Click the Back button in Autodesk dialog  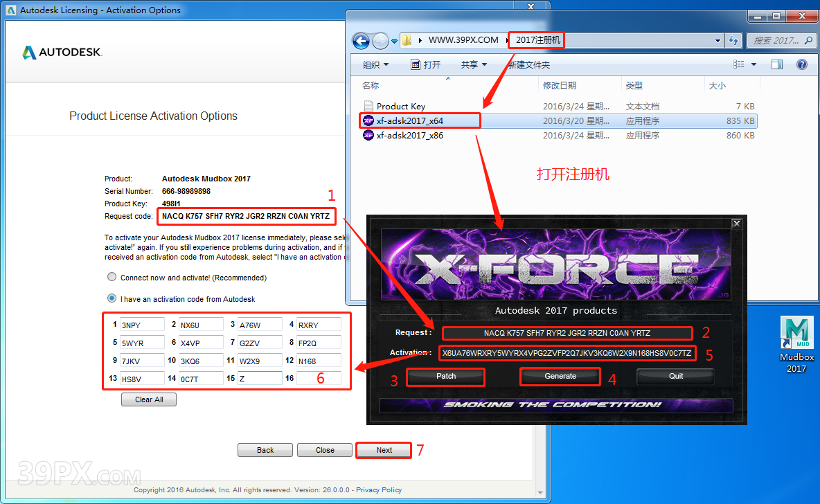coord(265,450)
